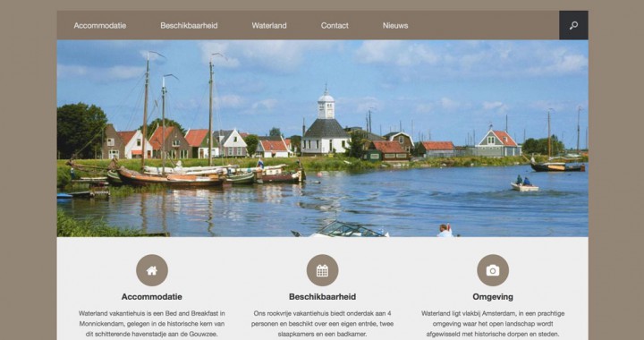The image size is (644, 340).
Task: Click the Accommodatie section heading
Action: point(151,296)
